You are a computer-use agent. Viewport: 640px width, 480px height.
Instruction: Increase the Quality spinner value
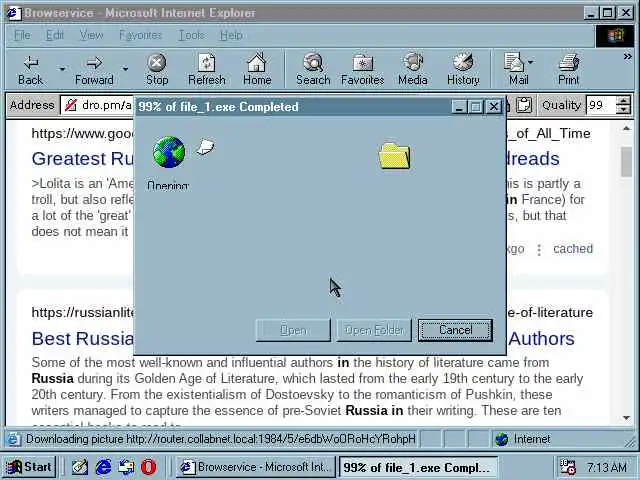coord(623,101)
